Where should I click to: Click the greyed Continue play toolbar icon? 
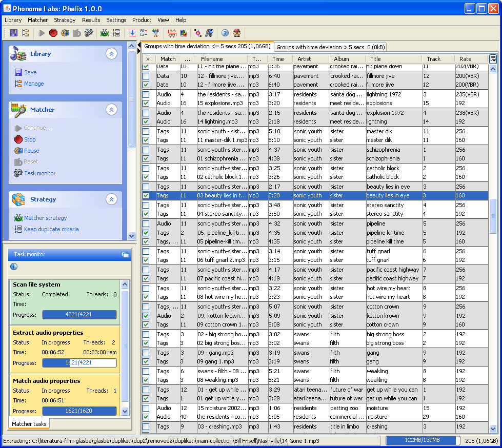pyautogui.click(x=41, y=33)
